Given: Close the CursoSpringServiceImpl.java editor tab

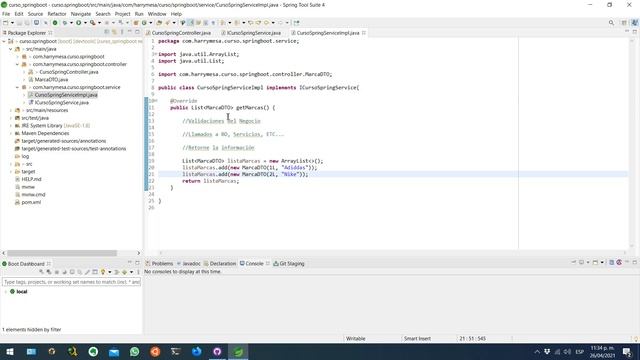Looking at the screenshot, I should [x=364, y=33].
